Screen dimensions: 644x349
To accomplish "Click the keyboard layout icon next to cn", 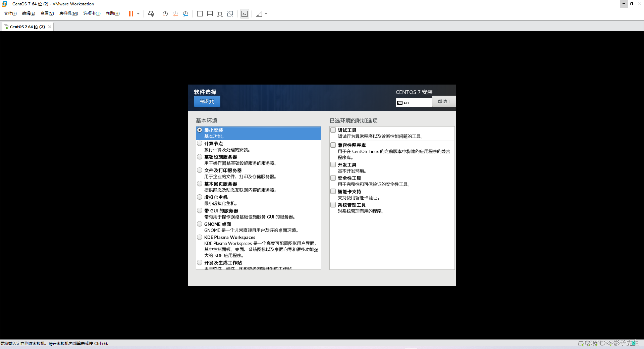I will (400, 103).
